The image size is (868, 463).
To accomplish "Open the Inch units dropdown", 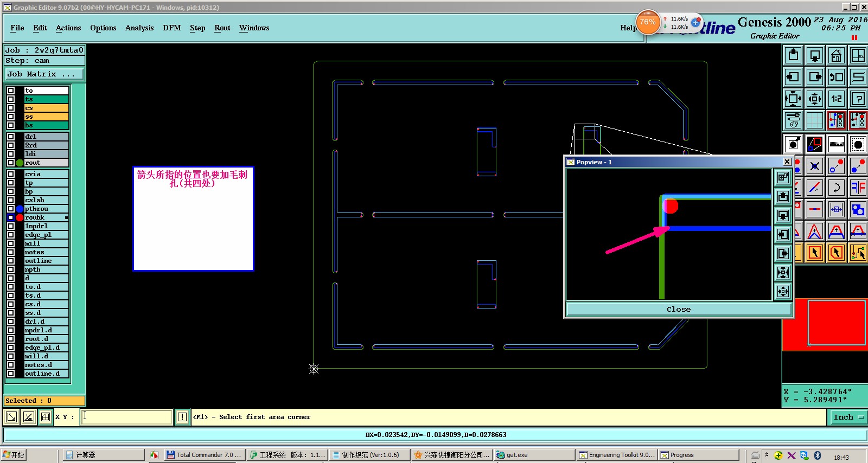I will point(849,417).
